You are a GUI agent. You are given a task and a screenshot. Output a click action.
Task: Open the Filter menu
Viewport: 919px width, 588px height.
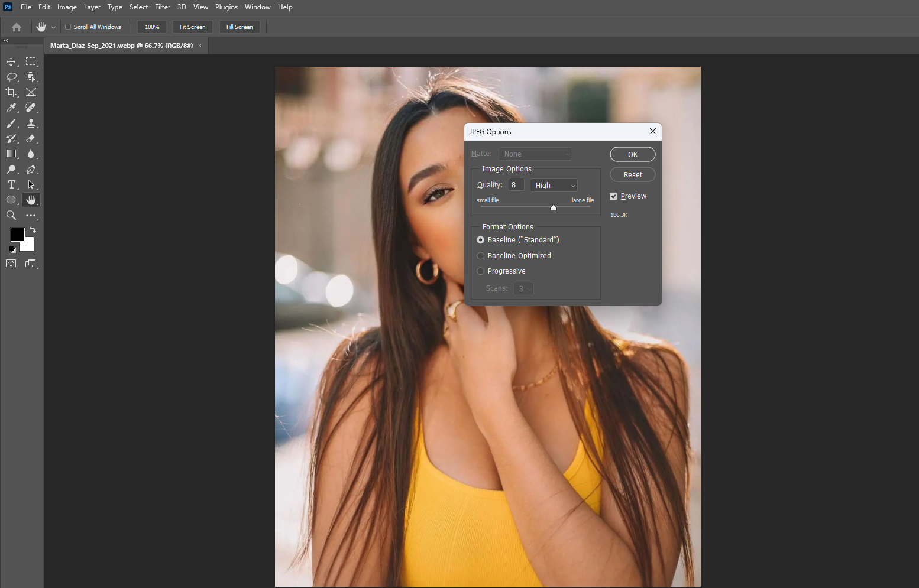[x=163, y=7]
